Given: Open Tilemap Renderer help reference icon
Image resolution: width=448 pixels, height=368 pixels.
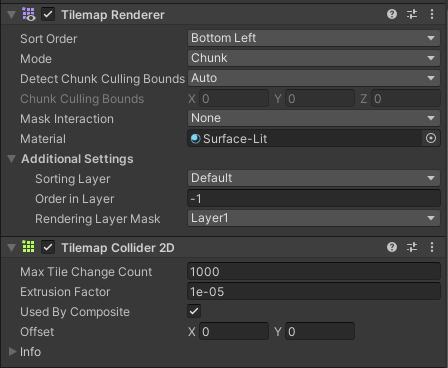Looking at the screenshot, I should 392,14.
